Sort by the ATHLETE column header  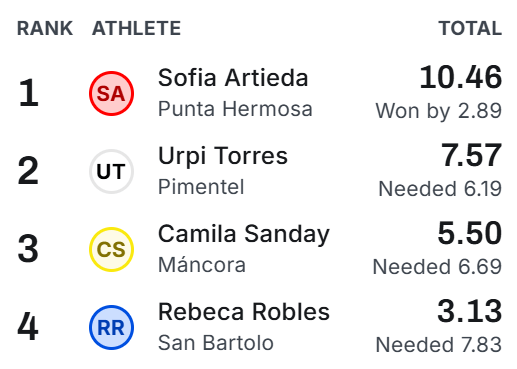136,28
